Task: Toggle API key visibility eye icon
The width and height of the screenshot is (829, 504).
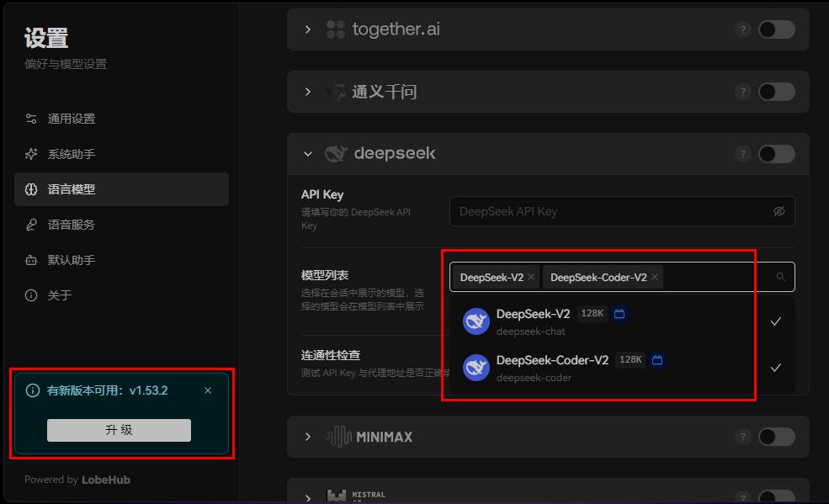Action: point(779,211)
